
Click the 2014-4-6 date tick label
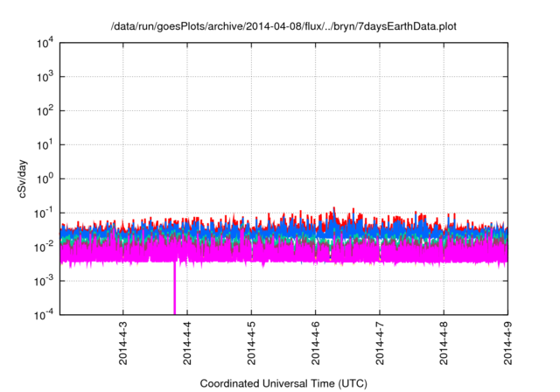[x=315, y=343]
